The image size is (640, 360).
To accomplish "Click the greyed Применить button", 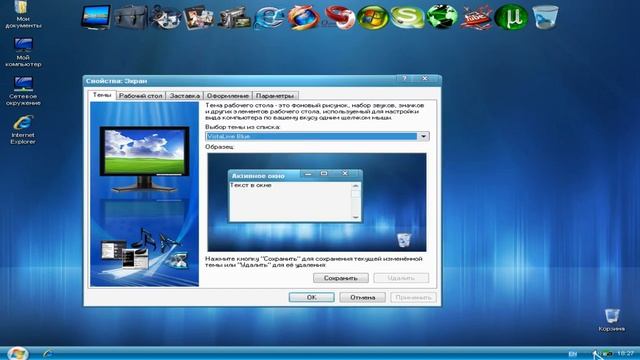I will pos(413,297).
